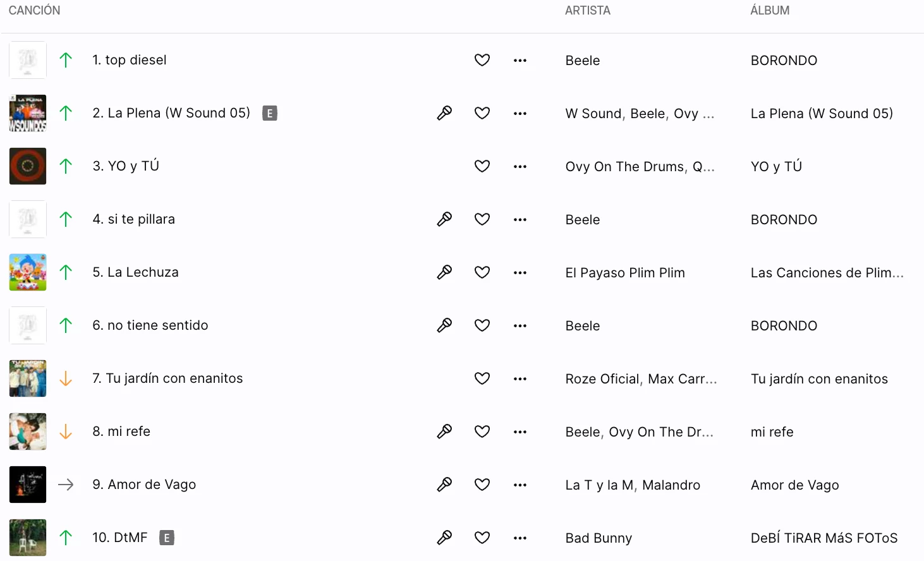Open more options for DtMF
Screen dimensions: 924x561
tap(520, 538)
